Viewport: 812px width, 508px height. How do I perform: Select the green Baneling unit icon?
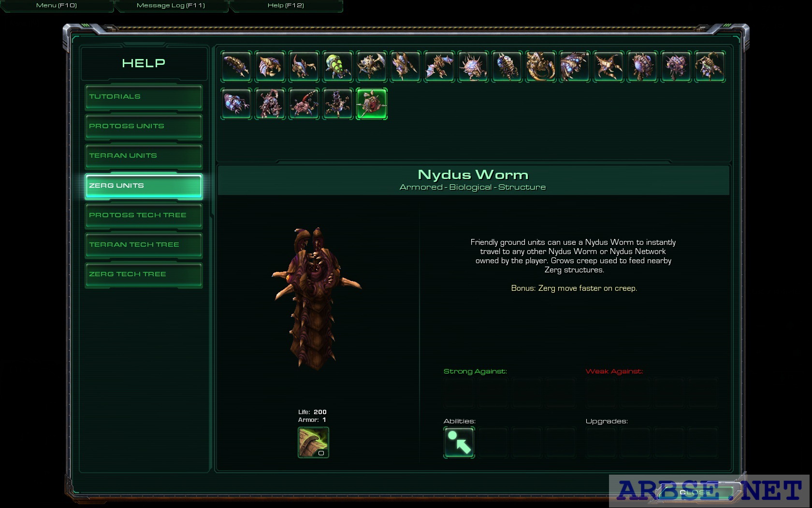[x=338, y=66]
